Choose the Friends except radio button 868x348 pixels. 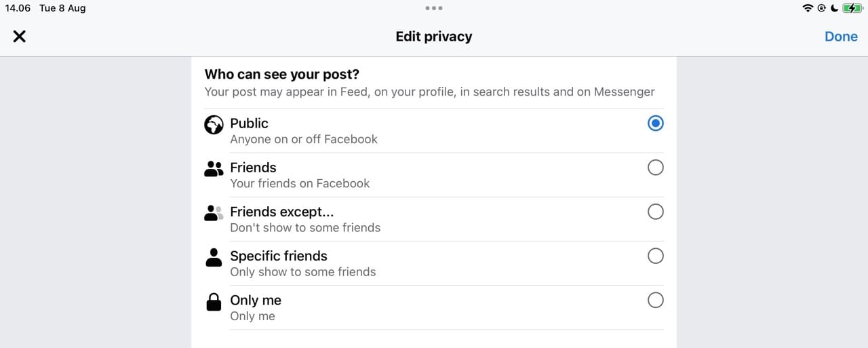coord(655,212)
